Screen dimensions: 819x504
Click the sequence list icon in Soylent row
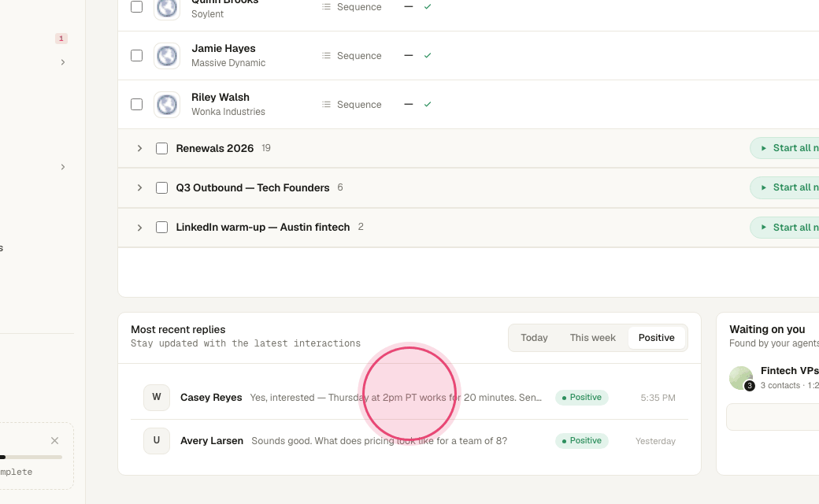coord(326,7)
